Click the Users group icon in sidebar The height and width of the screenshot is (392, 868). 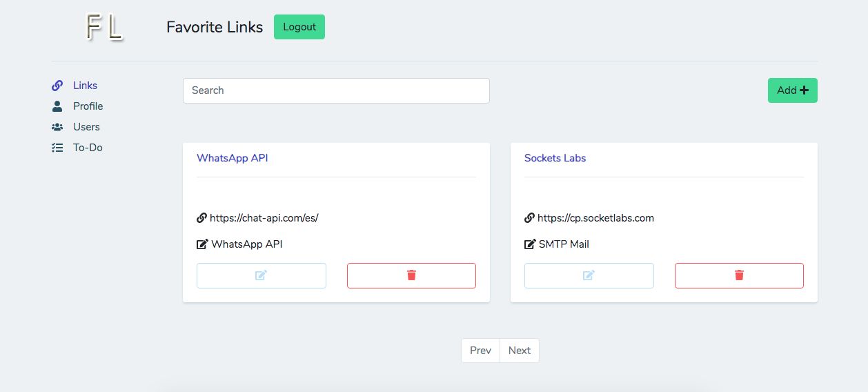tap(57, 127)
